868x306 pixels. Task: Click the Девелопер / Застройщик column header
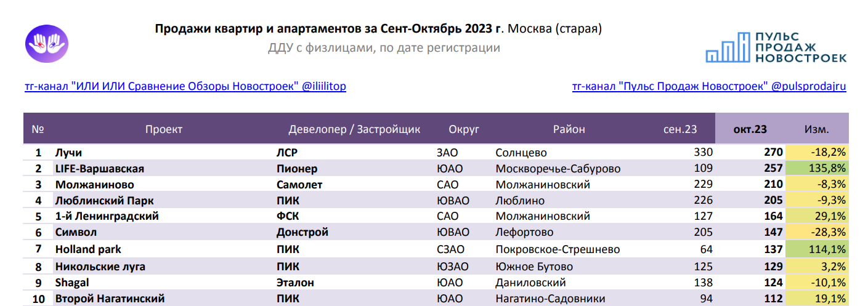tap(354, 129)
